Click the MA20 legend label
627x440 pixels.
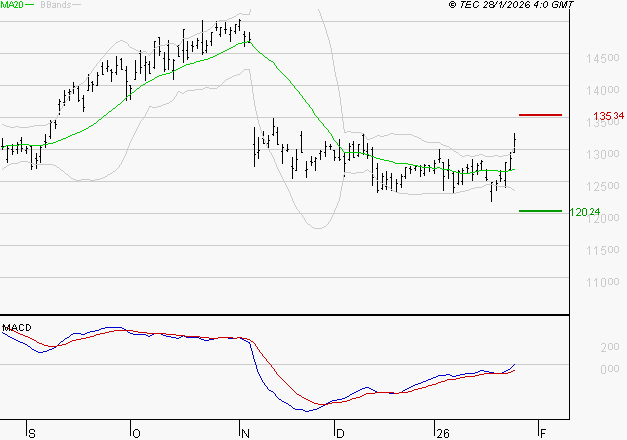(x=12, y=5)
